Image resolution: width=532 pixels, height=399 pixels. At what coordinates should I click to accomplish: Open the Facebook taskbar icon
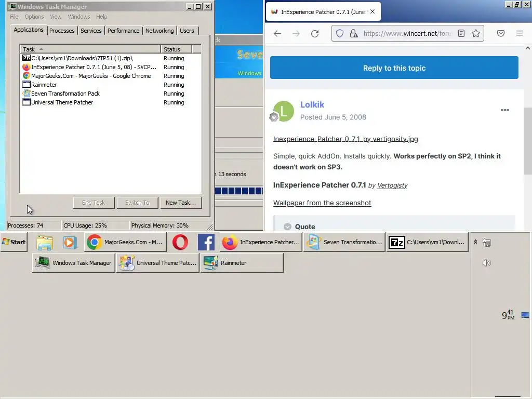pos(206,242)
